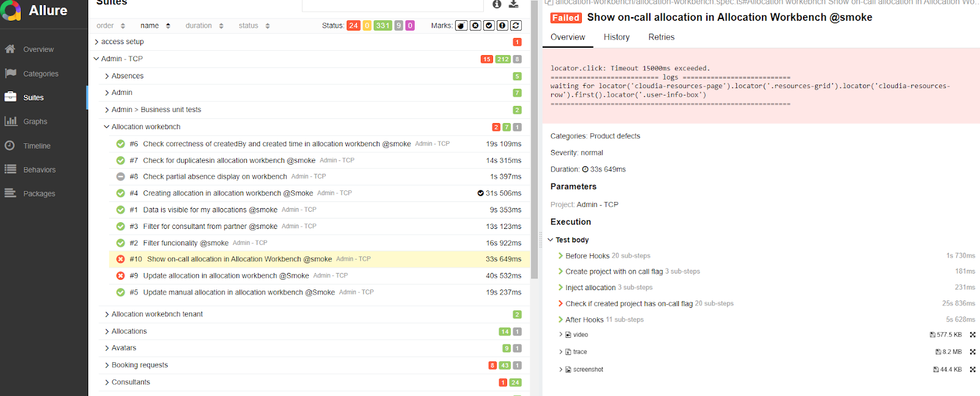980x396 pixels.
Task: Expand the screenshot attachment to fullscreen
Action: 973,370
